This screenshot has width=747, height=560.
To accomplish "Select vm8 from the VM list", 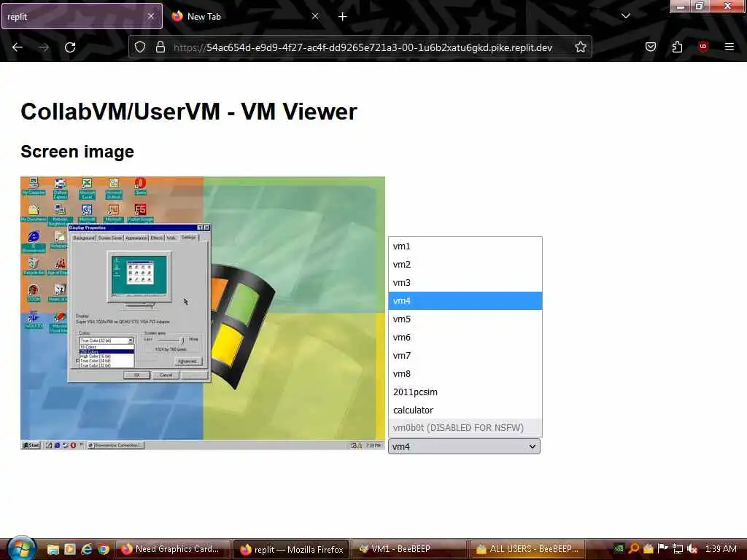I will pyautogui.click(x=465, y=374).
